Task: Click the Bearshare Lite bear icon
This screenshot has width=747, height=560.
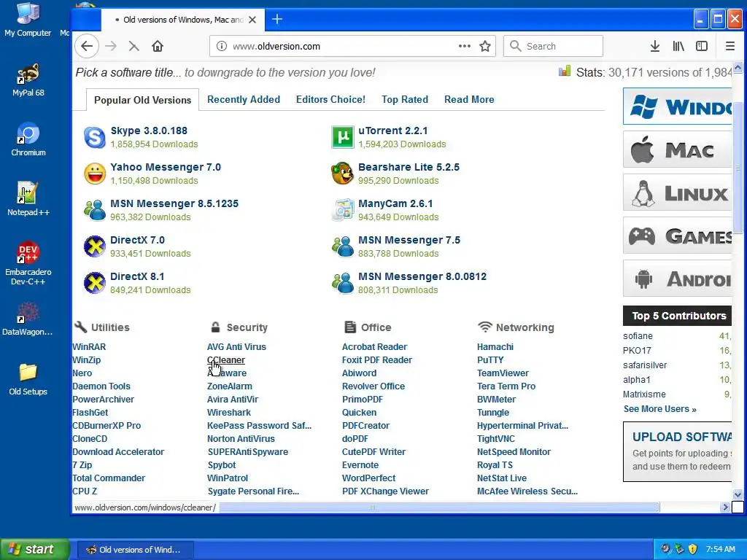Action: tap(343, 174)
